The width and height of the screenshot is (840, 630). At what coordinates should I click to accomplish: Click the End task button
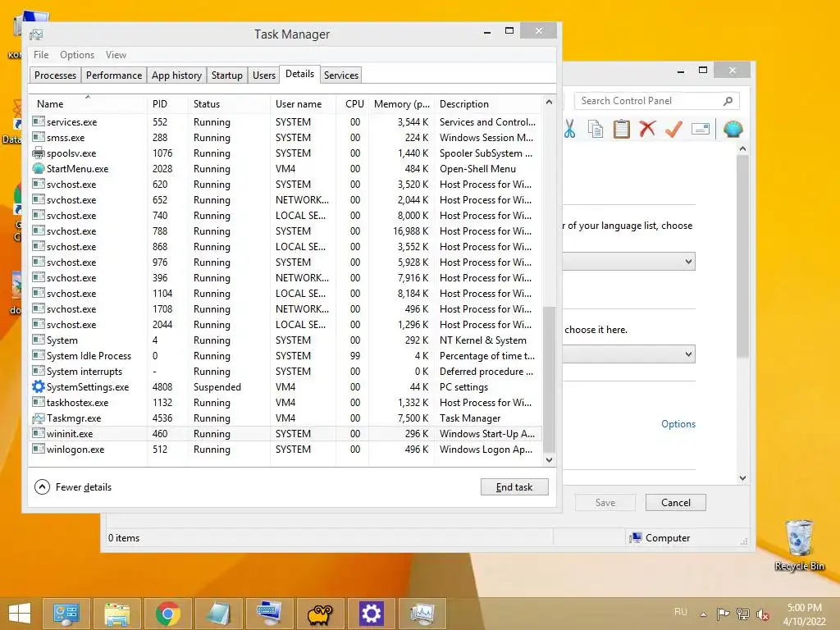pyautogui.click(x=514, y=487)
